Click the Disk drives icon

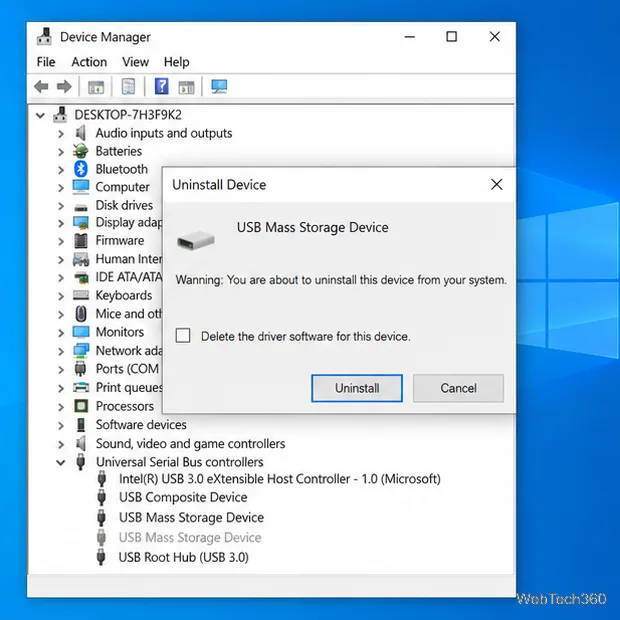81,207
